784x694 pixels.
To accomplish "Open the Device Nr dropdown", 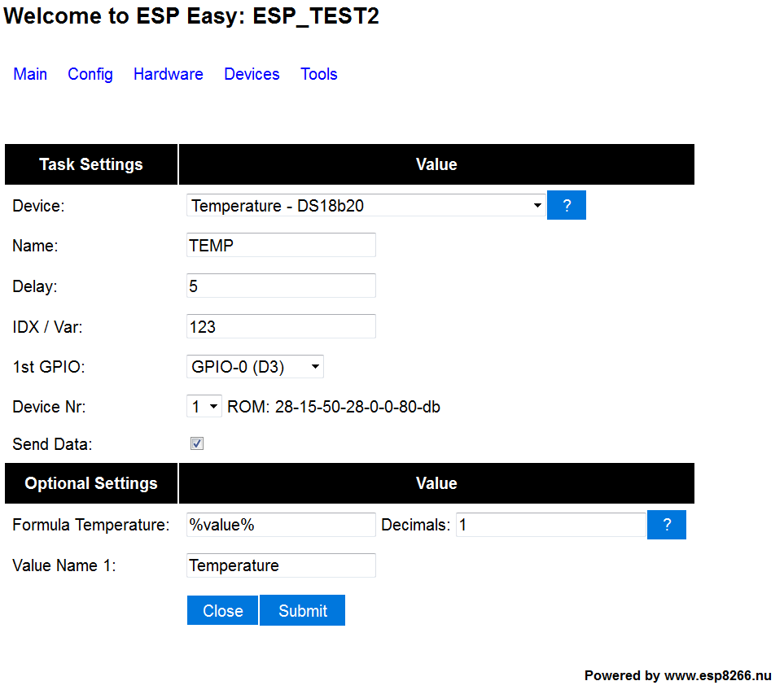I will point(204,406).
